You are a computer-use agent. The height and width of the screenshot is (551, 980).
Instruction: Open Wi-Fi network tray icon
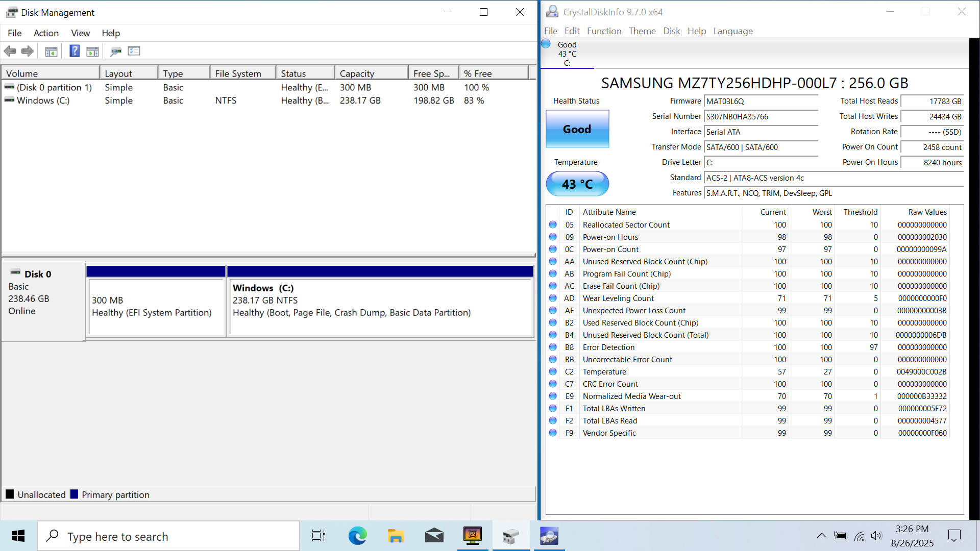point(859,536)
